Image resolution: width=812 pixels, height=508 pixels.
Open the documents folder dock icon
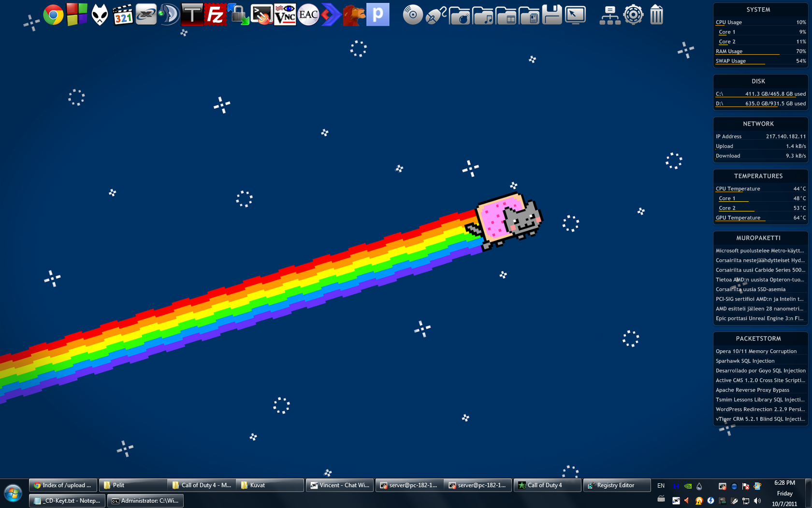tap(529, 15)
